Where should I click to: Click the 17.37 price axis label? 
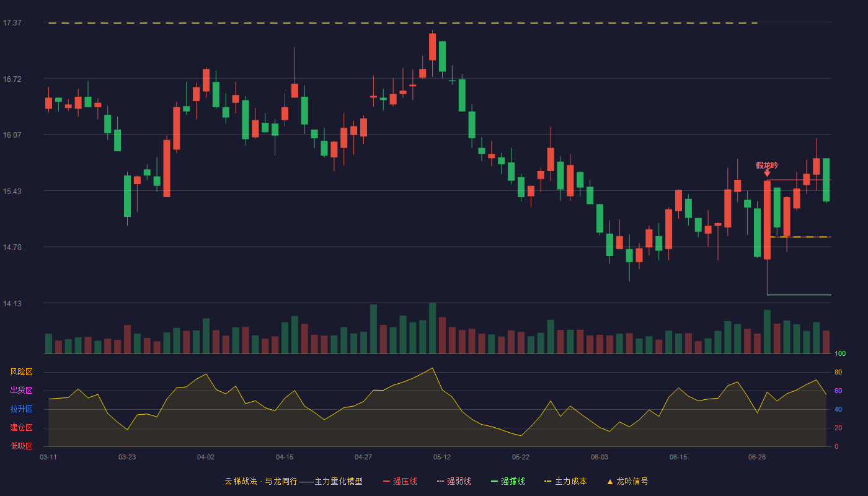(12, 23)
